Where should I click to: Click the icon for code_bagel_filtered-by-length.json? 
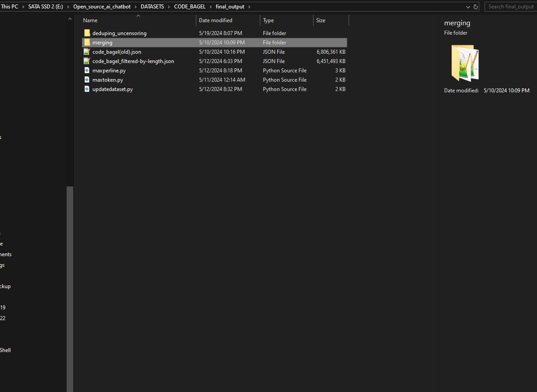coord(87,61)
